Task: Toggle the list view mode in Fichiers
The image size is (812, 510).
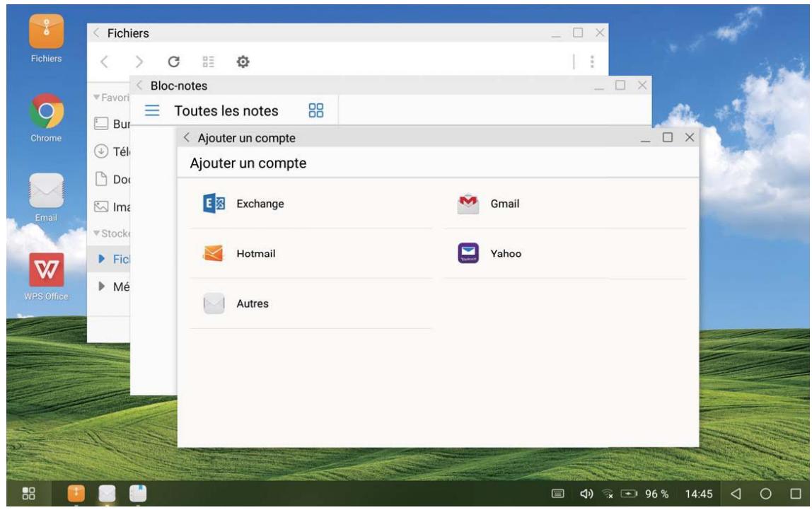Action: (x=208, y=62)
